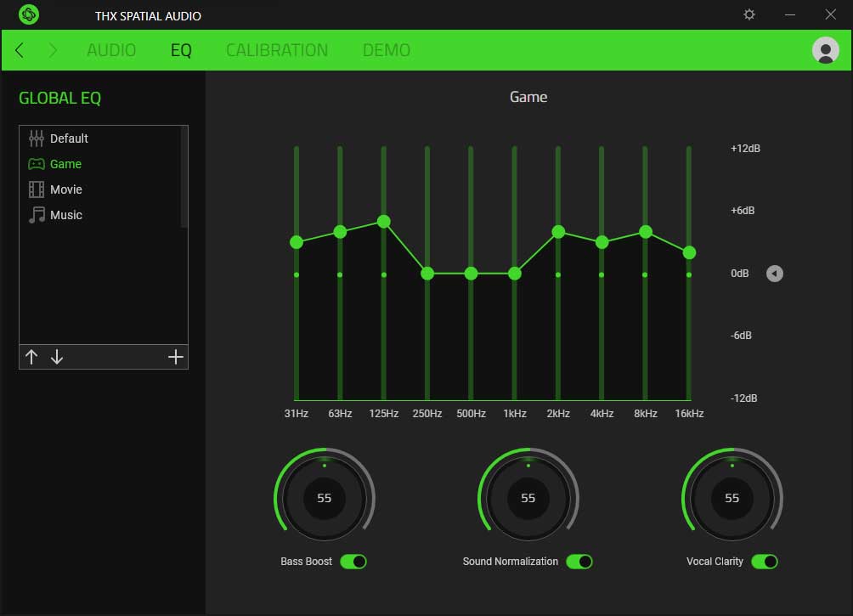Click the forward navigation chevron

(x=51, y=50)
